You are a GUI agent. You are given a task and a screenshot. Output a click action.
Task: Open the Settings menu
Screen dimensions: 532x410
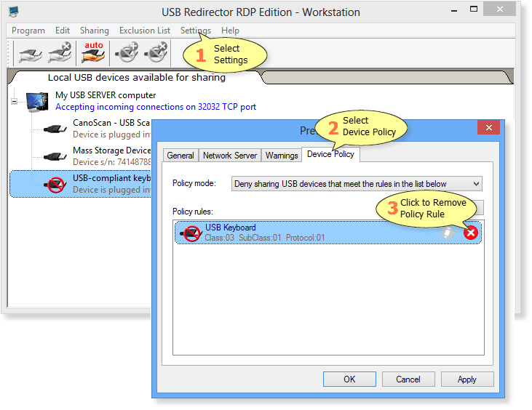(x=196, y=31)
